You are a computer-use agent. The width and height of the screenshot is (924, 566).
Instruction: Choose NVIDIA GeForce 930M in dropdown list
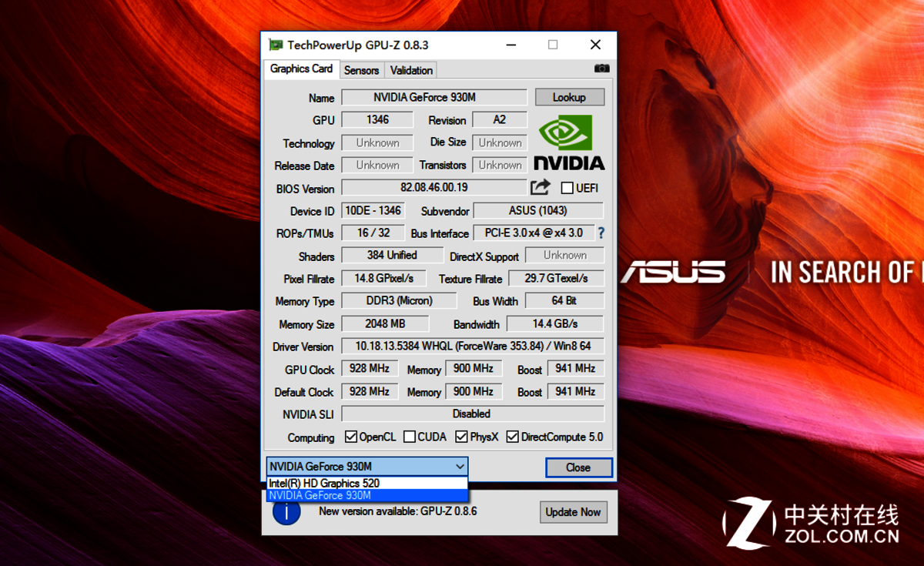point(320,495)
